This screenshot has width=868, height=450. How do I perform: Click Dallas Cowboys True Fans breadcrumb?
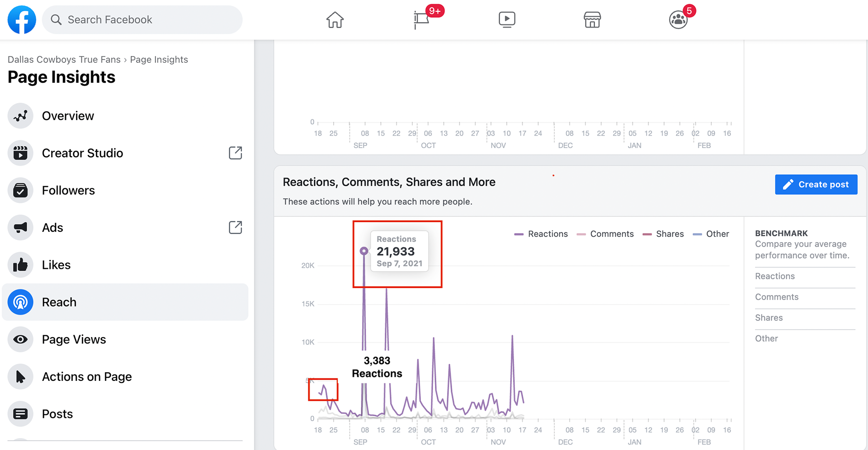click(64, 60)
